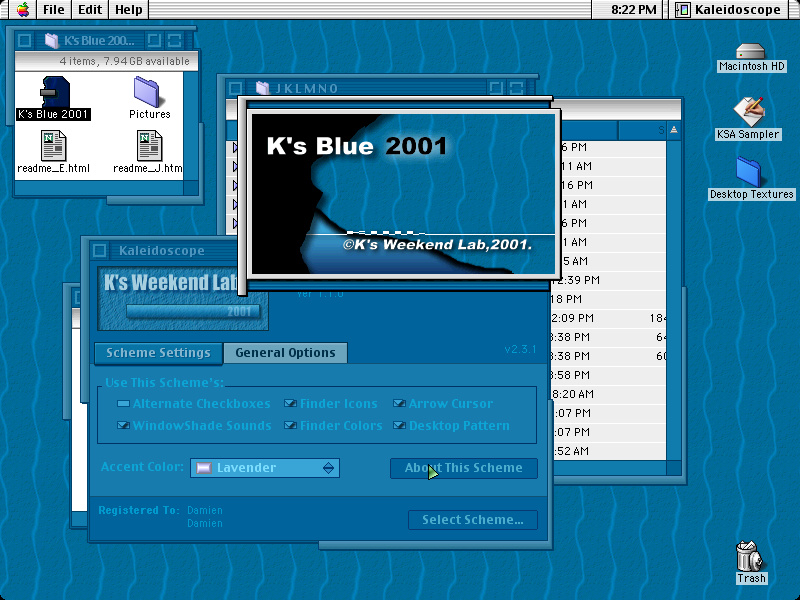Click the Lavender color swatch in Accent Color
This screenshot has width=800, height=600.
click(204, 468)
